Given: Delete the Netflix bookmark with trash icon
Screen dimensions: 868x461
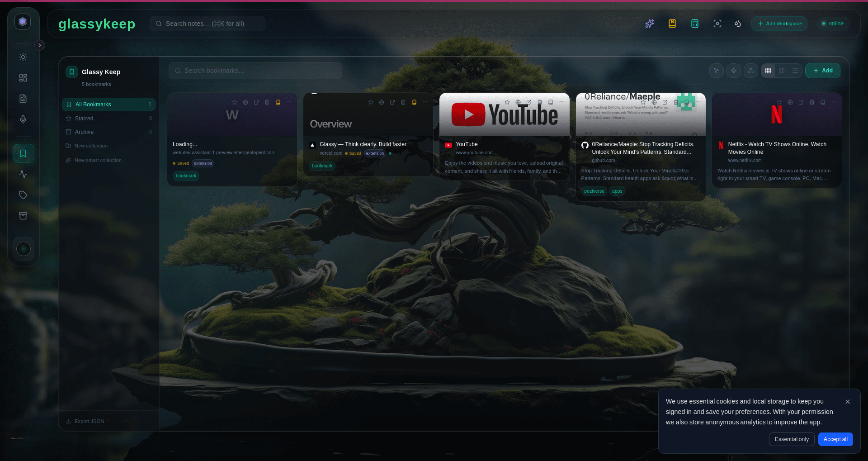Looking at the screenshot, I should tap(812, 102).
